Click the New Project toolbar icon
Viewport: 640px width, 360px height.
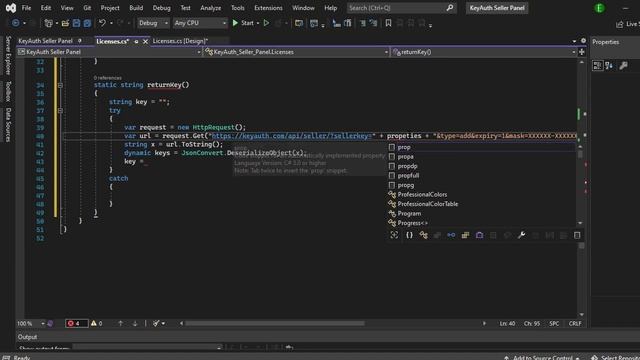pyautogui.click(x=49, y=23)
